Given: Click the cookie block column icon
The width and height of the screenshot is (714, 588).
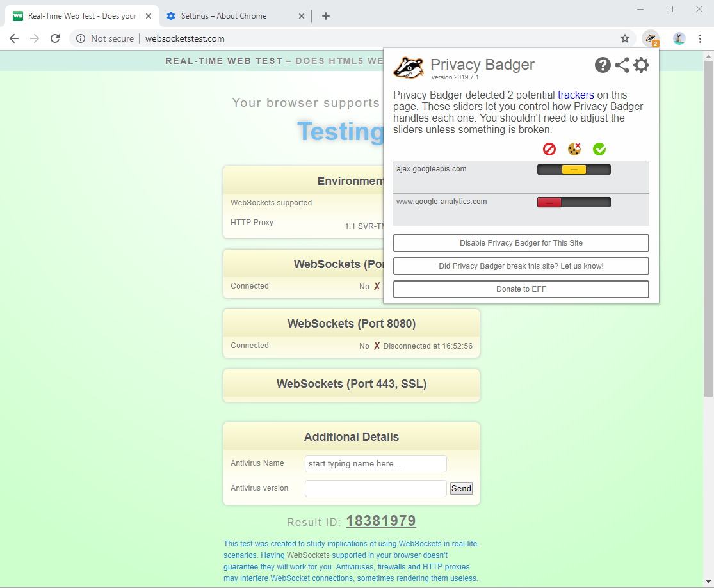Looking at the screenshot, I should (x=574, y=149).
